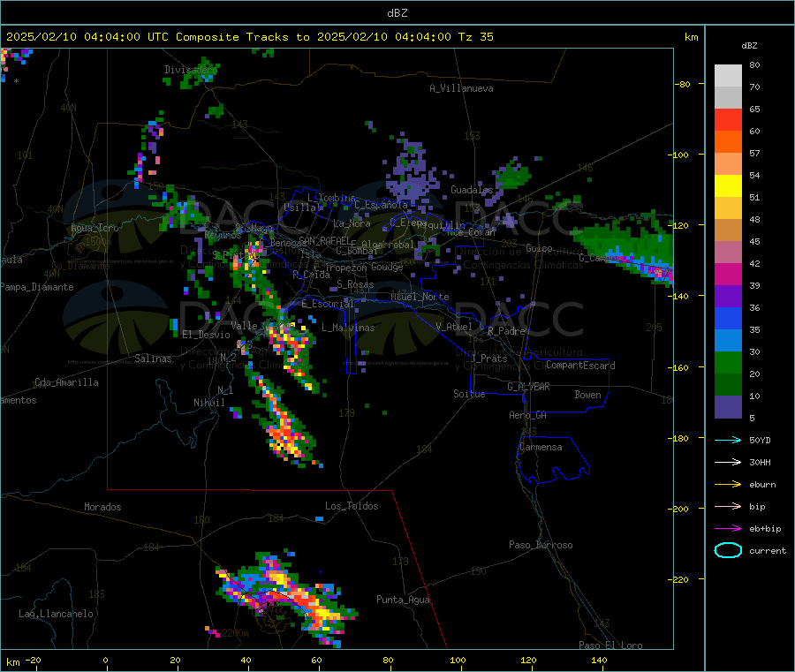Viewport: 795px width, 672px height.
Task: Click the 'G_ALVEAR' map label
Action: [528, 387]
